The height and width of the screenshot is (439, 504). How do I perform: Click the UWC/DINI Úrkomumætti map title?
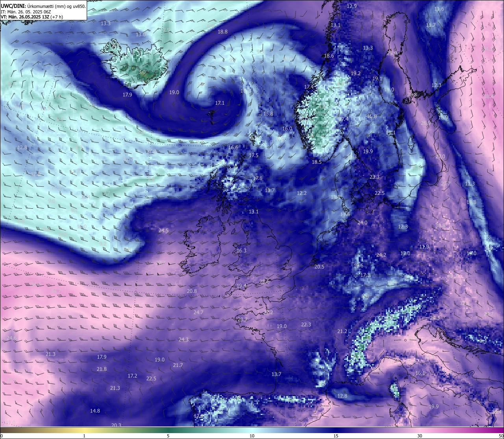43,6
